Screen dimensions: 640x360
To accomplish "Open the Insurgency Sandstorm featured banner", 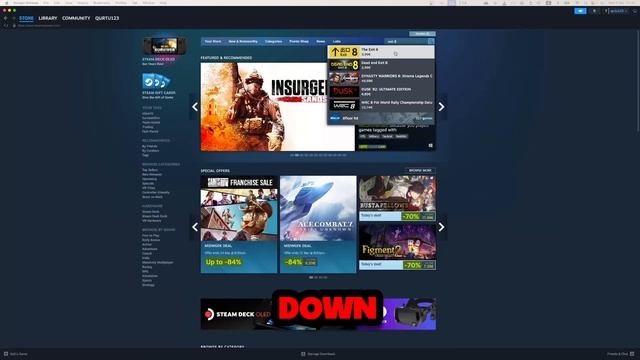I will [x=278, y=107].
